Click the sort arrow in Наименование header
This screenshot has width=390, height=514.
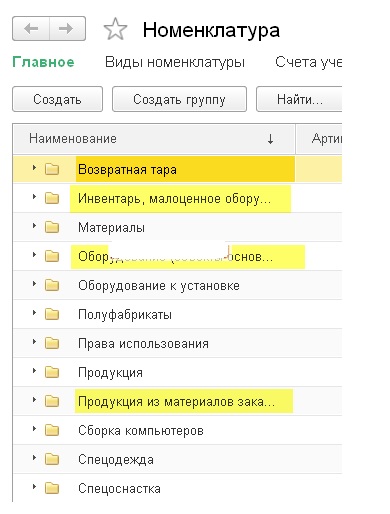coord(270,139)
